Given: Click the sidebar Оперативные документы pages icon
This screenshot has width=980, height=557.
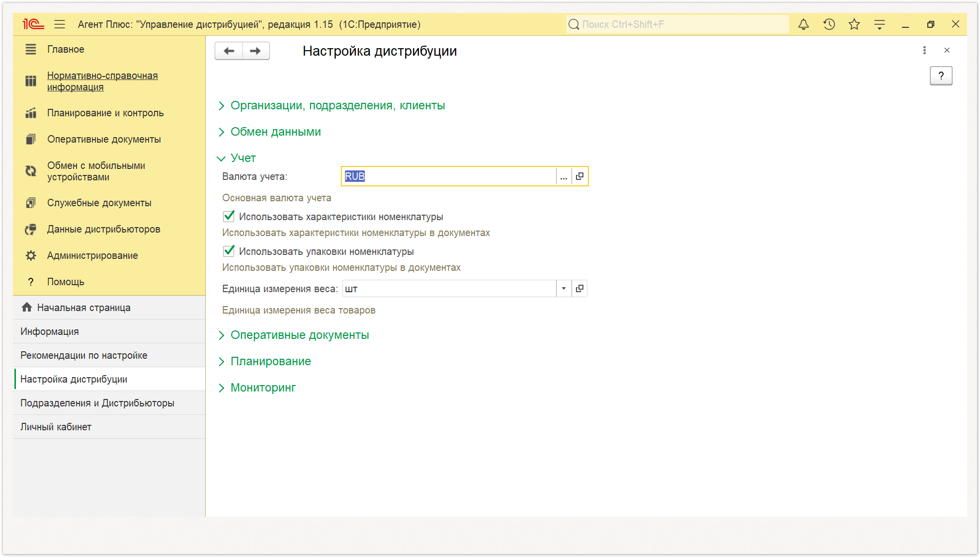Looking at the screenshot, I should coord(31,139).
